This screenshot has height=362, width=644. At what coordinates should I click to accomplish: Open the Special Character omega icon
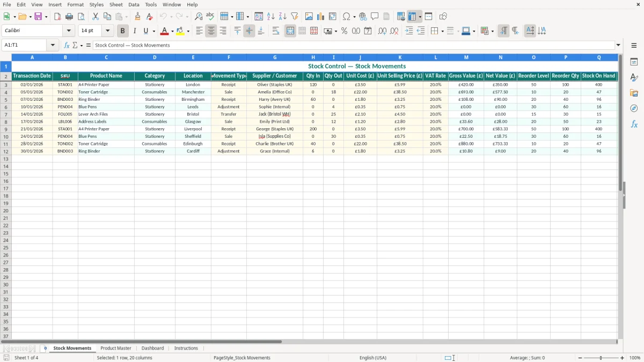click(x=347, y=17)
